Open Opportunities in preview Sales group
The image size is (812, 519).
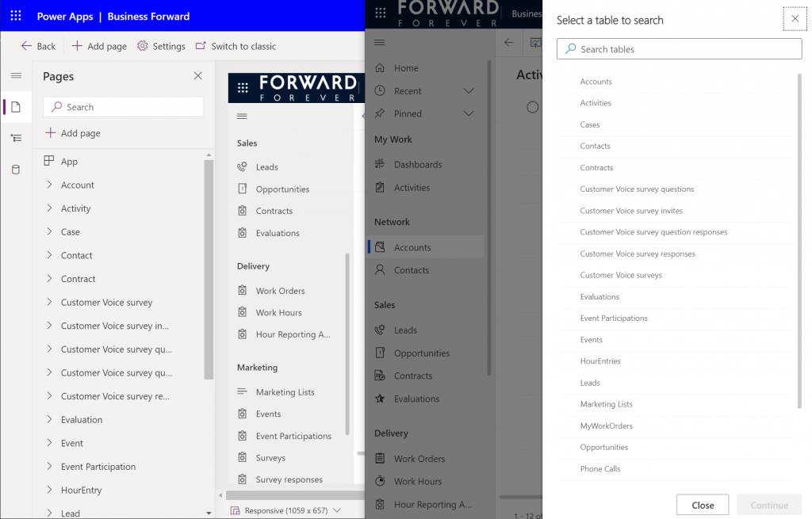tap(282, 189)
